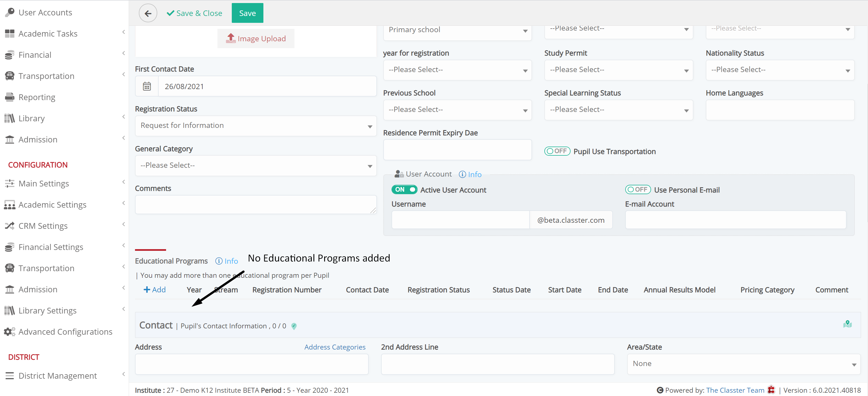The width and height of the screenshot is (868, 396).
Task: Open the Registration Status dropdown
Action: pyautogui.click(x=256, y=126)
